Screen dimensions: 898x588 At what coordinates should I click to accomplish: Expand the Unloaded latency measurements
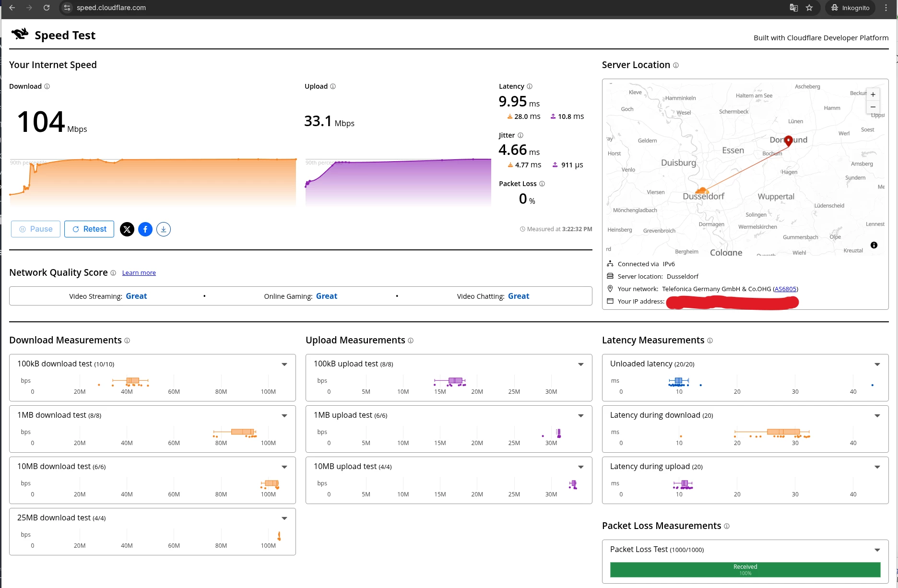pos(877,365)
